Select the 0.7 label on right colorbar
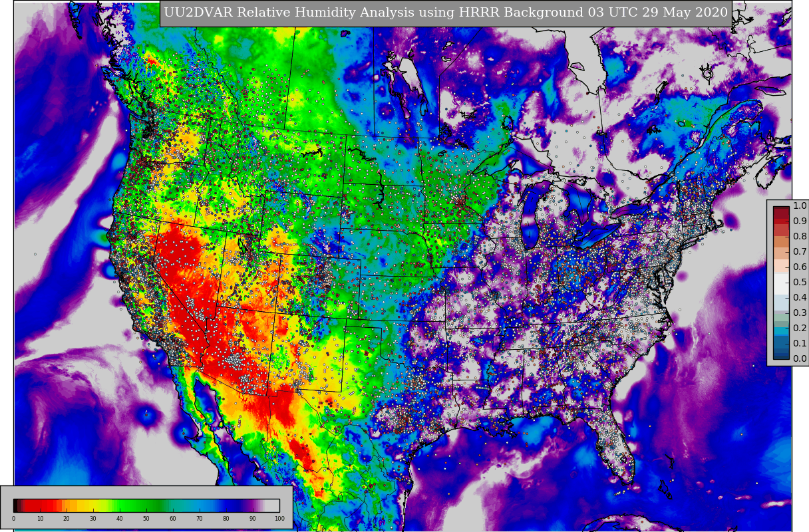809x532 pixels. click(800, 252)
